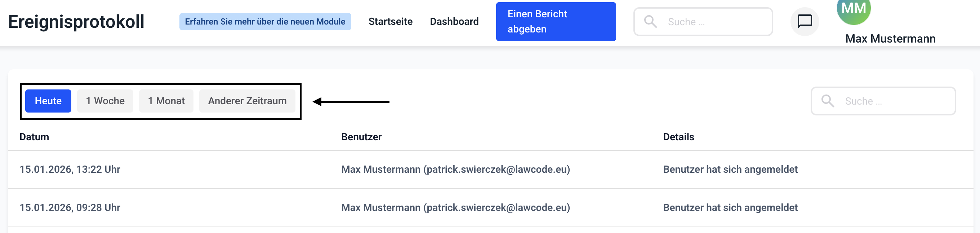Click Einen Bericht abgeben button
Viewport: 980px width, 233px height.
point(556,22)
